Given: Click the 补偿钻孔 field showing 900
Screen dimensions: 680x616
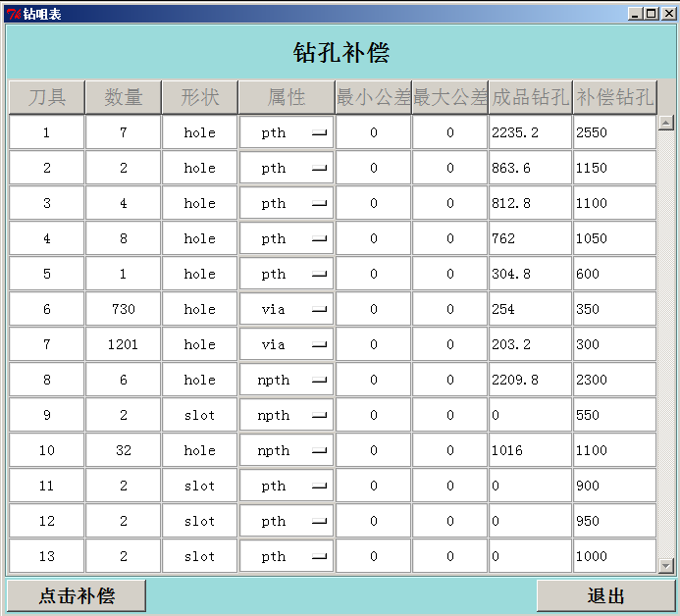Looking at the screenshot, I should 614,486.
